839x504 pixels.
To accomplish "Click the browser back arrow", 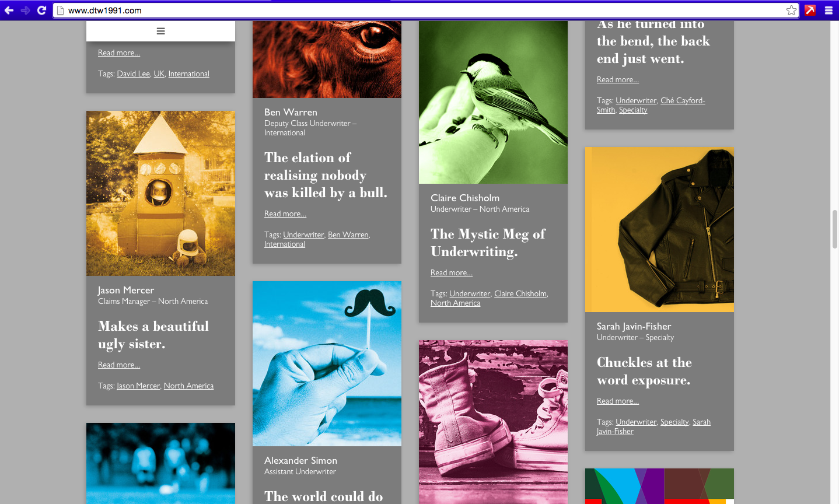I will coord(9,10).
